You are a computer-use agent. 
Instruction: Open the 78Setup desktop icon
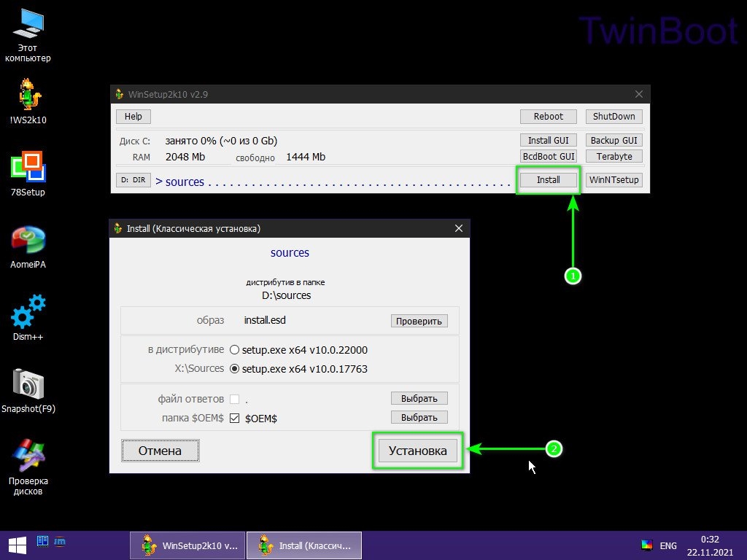[28, 174]
